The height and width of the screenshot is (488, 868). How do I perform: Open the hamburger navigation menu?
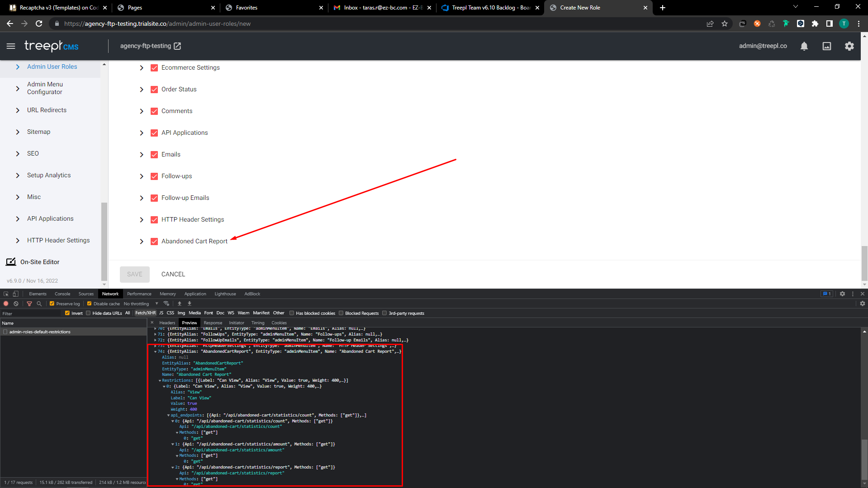point(11,46)
